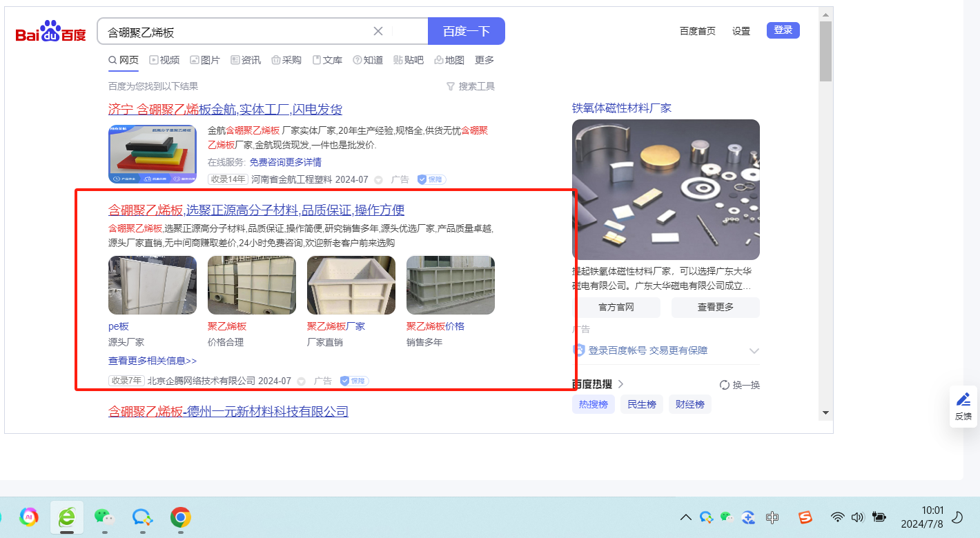The width and height of the screenshot is (980, 538).
Task: Click the page scrollbar down arrow
Action: pyautogui.click(x=825, y=412)
